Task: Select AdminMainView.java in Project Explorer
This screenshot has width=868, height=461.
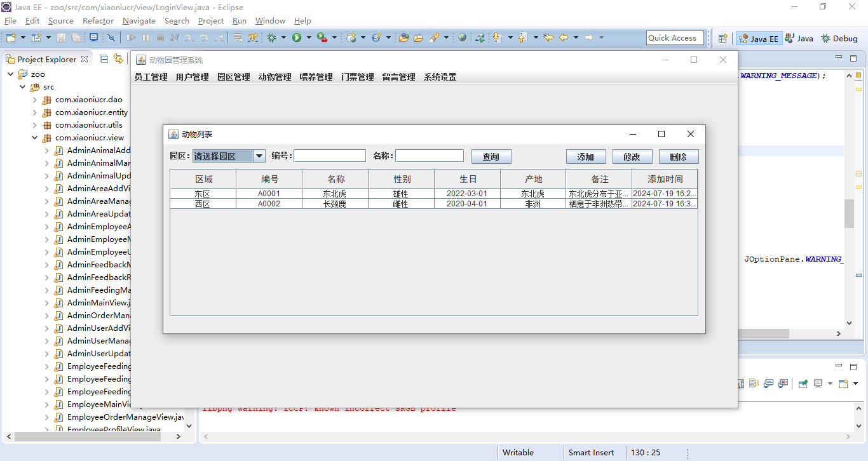Action: 98,303
